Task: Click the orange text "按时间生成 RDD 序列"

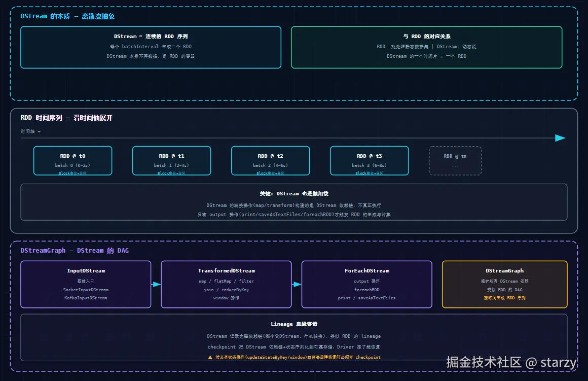Action: pyautogui.click(x=505, y=298)
